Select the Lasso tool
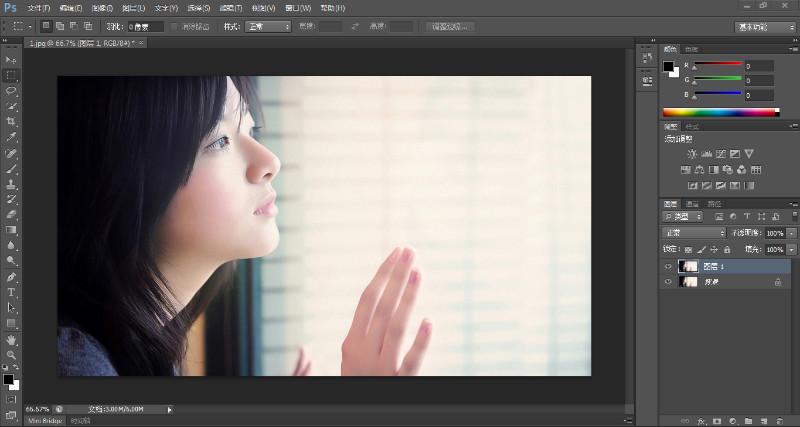 tap(12, 90)
